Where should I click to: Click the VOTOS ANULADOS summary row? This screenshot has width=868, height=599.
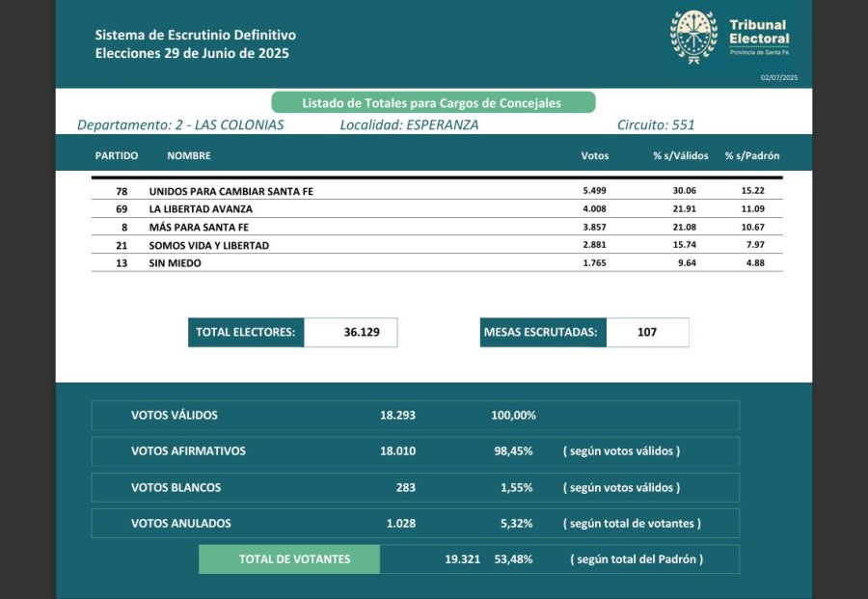pos(415,523)
